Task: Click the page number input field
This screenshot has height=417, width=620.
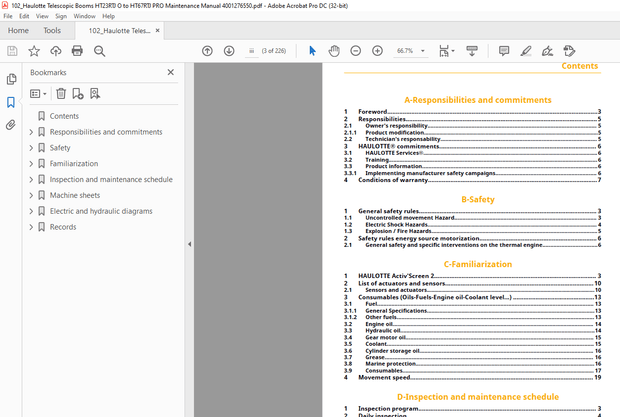Action: 251,51
